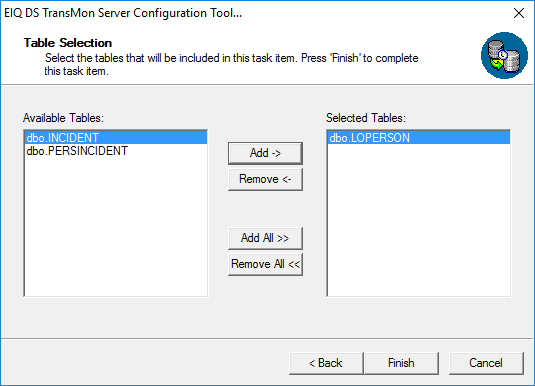Click empty space in Selected Tables list
Viewport: 535px width, 386px height.
[x=419, y=218]
